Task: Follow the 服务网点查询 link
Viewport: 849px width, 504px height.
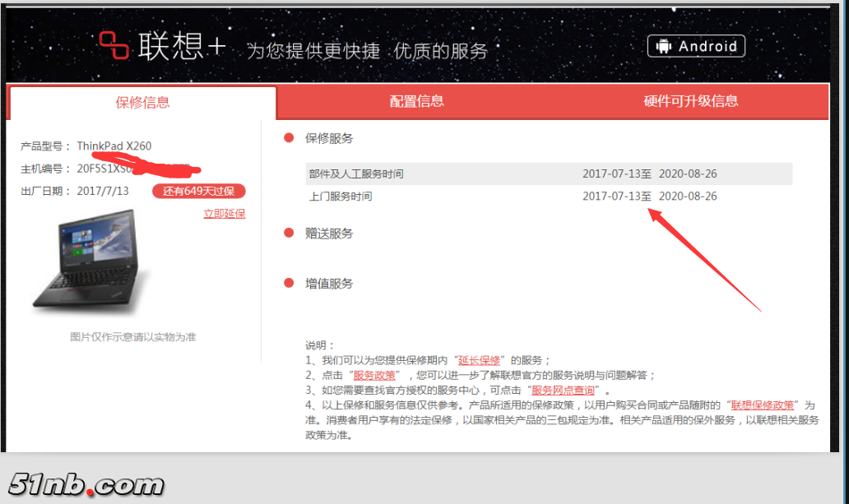Action: pyautogui.click(x=564, y=390)
